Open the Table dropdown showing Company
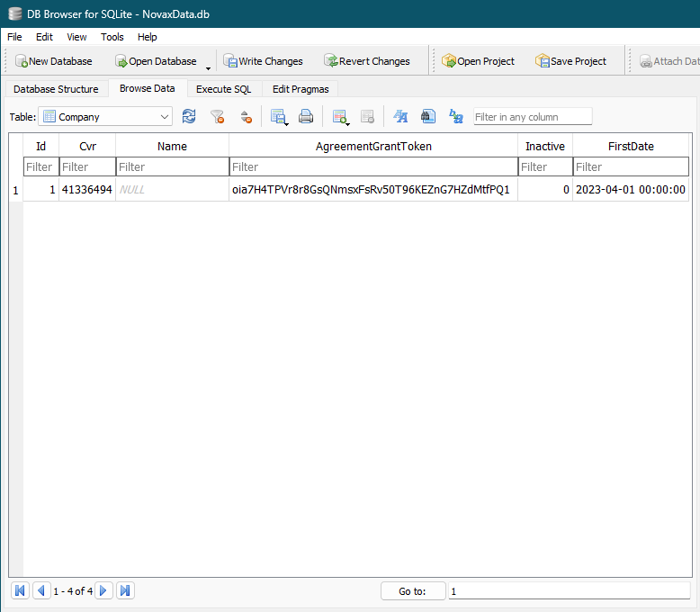The image size is (700, 612). pyautogui.click(x=105, y=117)
